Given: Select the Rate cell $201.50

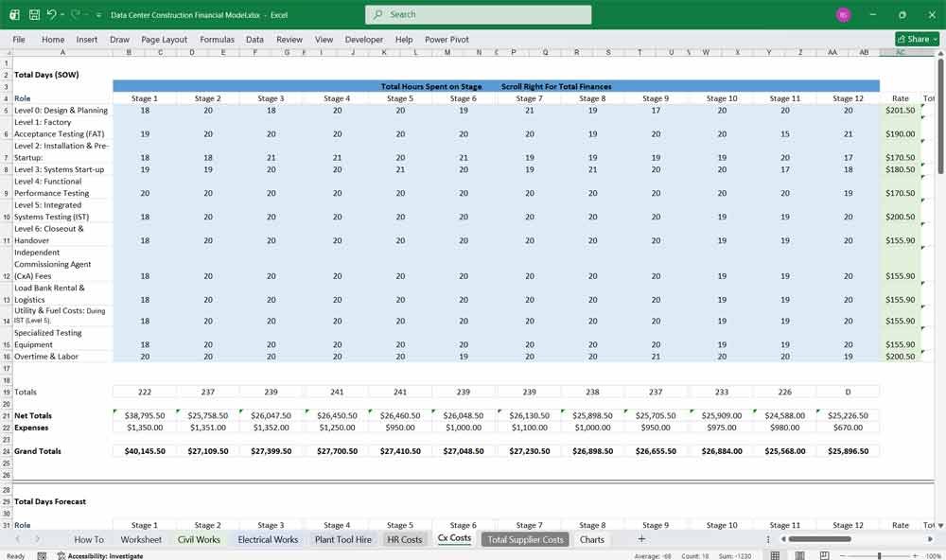Looking at the screenshot, I should tap(900, 111).
